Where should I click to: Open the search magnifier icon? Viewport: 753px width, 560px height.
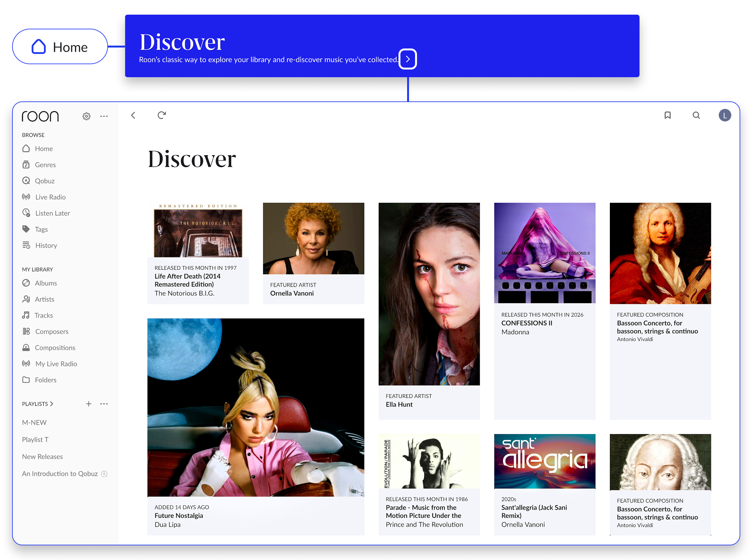(696, 115)
